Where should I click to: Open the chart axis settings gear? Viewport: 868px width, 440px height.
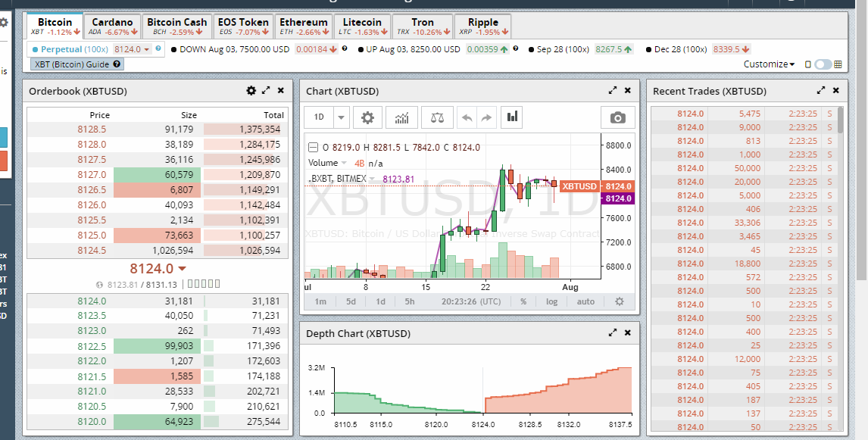[620, 301]
